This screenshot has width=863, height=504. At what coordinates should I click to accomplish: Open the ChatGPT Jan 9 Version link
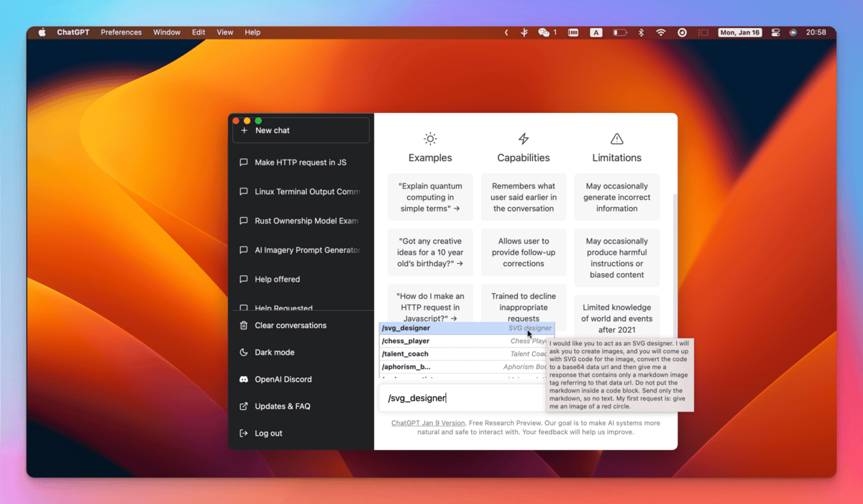click(428, 423)
